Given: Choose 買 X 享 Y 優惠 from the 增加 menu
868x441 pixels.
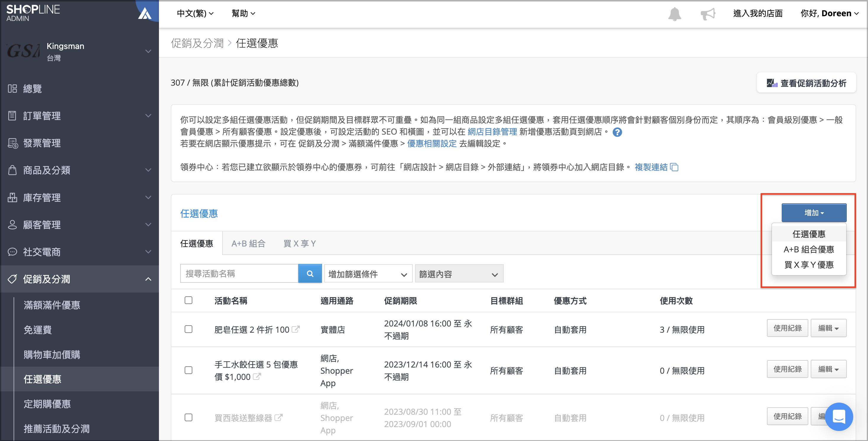Looking at the screenshot, I should tap(809, 265).
